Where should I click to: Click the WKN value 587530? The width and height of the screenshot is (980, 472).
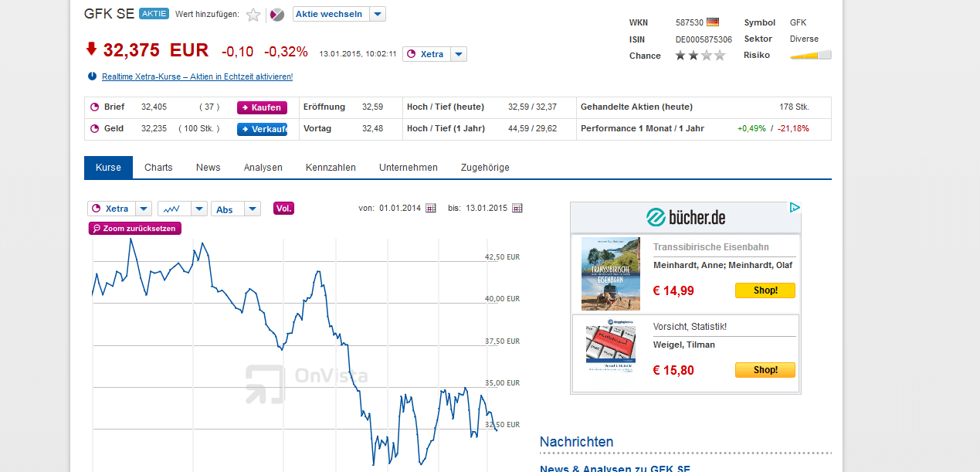tap(690, 22)
